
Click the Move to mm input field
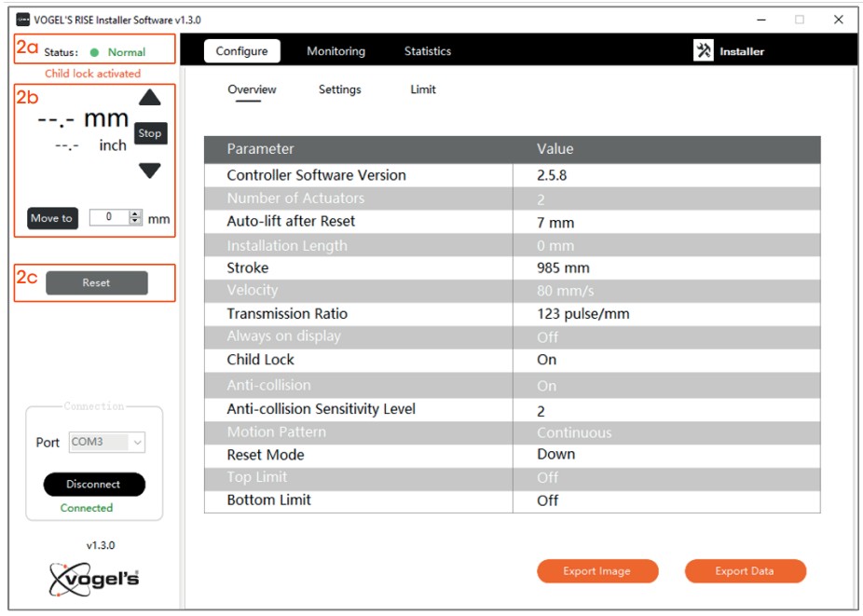(109, 218)
